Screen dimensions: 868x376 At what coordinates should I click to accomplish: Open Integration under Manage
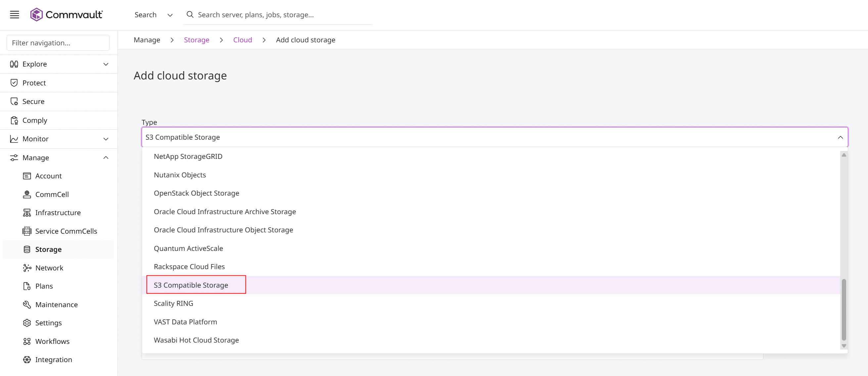[59, 359]
